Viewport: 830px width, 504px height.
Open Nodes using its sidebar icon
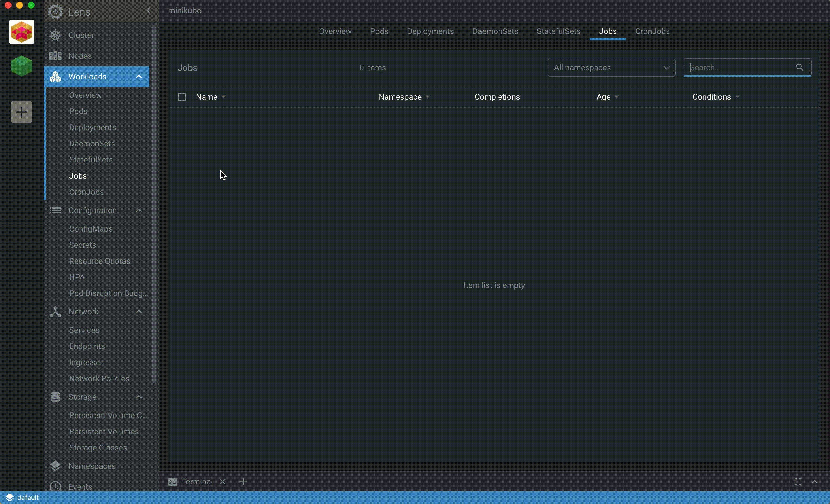coord(55,56)
